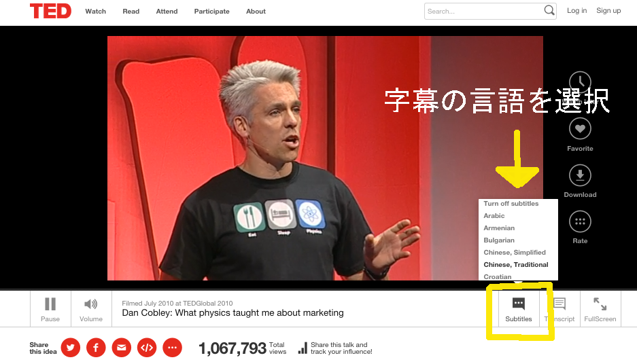This screenshot has width=637, height=364.
Task: Choose Chinese, Simplified subtitles
Action: pos(515,253)
